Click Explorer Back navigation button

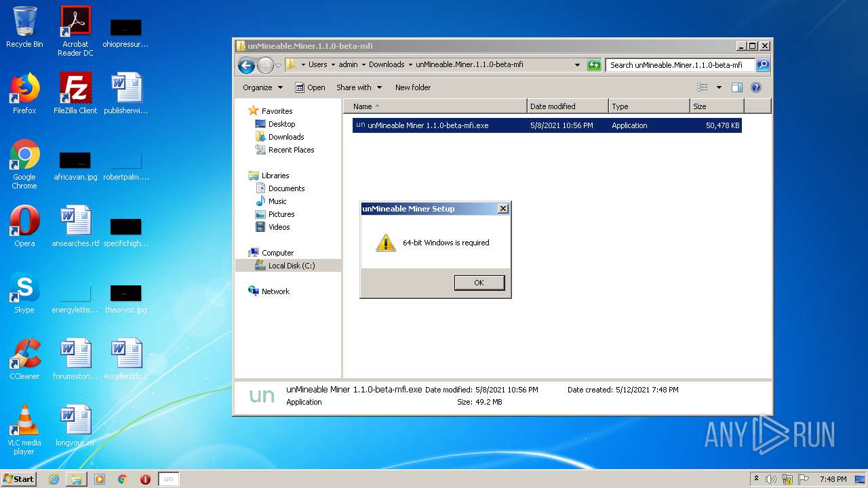(246, 65)
